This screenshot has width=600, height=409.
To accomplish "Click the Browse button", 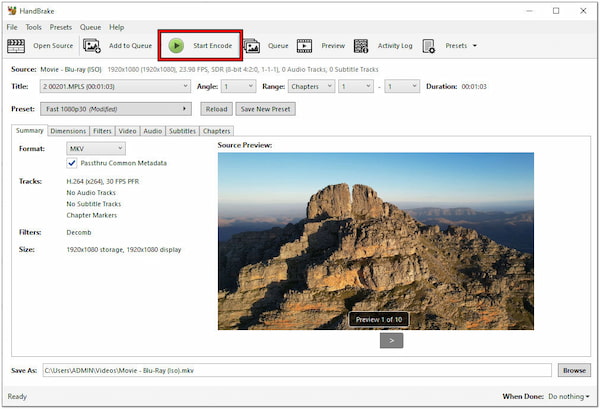I will (574, 370).
